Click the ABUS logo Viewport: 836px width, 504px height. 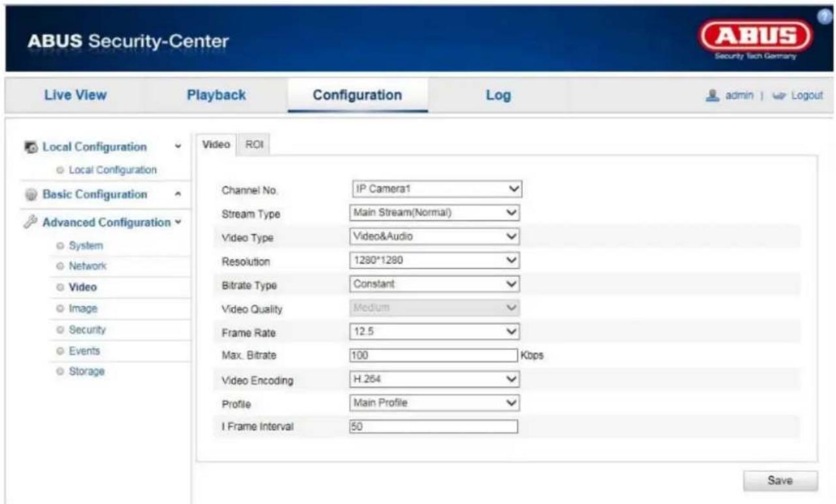(756, 38)
